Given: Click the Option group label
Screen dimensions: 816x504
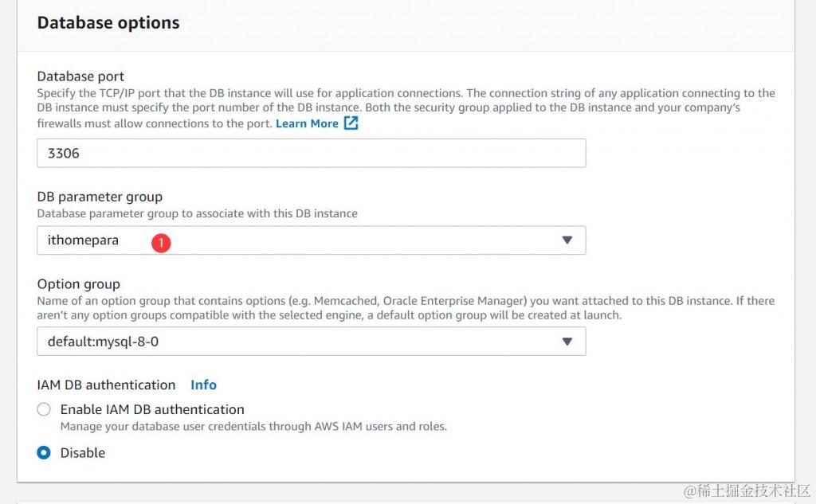Looking at the screenshot, I should [x=79, y=283].
